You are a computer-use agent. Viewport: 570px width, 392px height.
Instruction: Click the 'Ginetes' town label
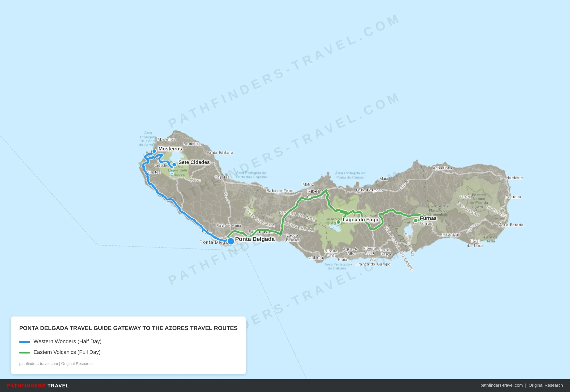coord(154,172)
